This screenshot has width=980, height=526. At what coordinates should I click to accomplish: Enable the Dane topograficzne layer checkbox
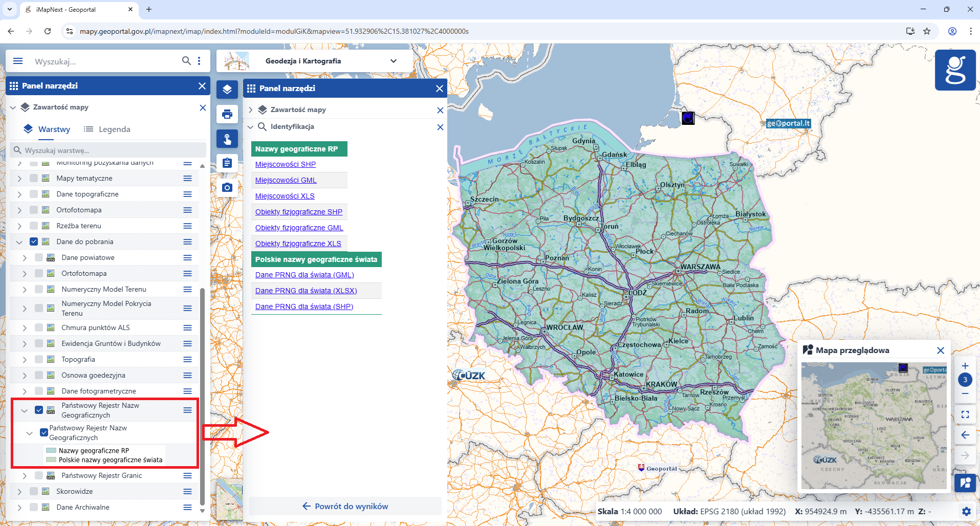(x=34, y=193)
